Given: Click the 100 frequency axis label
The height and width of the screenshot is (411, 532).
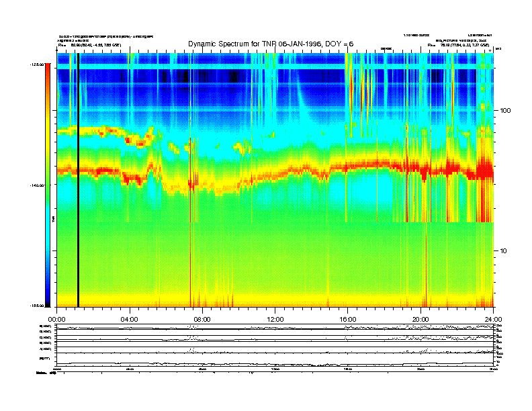Looking at the screenshot, I should pyautogui.click(x=505, y=111).
